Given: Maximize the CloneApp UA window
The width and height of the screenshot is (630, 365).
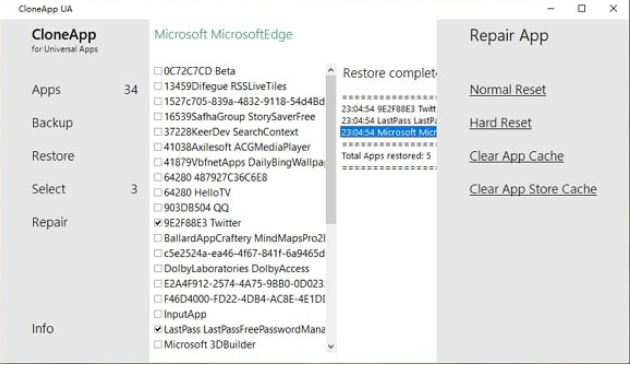Looking at the screenshot, I should click(581, 8).
